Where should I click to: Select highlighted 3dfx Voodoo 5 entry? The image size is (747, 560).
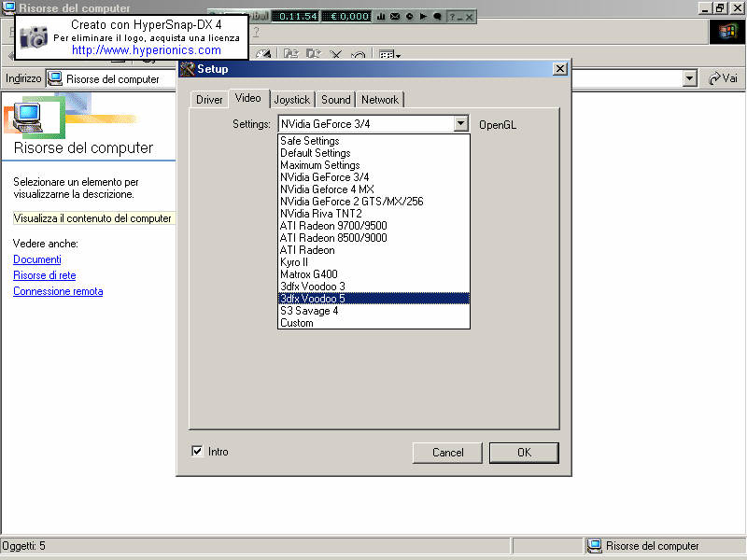point(373,299)
